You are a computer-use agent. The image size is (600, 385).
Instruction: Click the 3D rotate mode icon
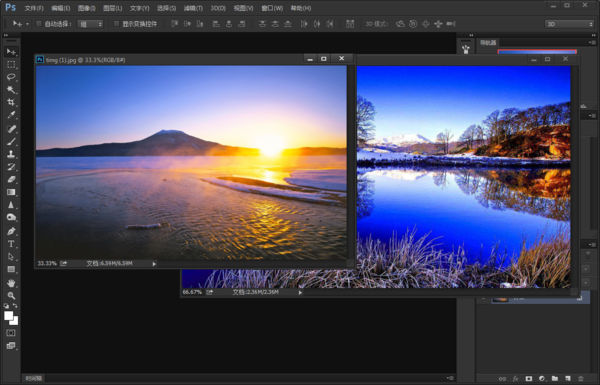pyautogui.click(x=400, y=24)
